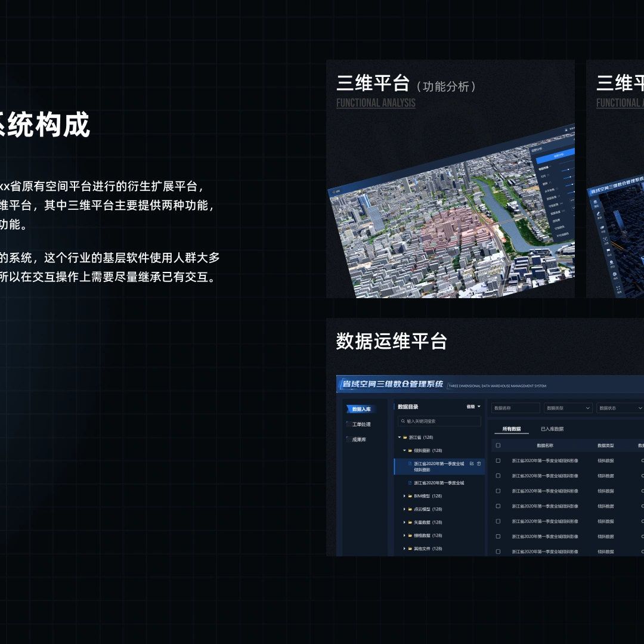
Task: Select the pencil tool in the second 3D card sidebar
Action: click(x=599, y=214)
